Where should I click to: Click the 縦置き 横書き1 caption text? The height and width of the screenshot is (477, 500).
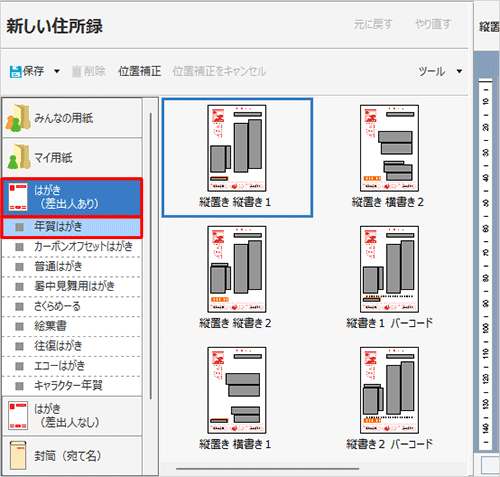point(235,444)
